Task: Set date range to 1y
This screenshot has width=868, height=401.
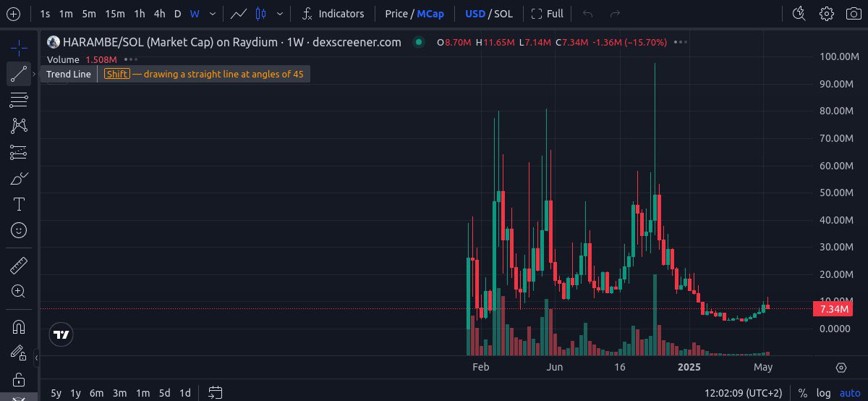Action: pos(75,393)
